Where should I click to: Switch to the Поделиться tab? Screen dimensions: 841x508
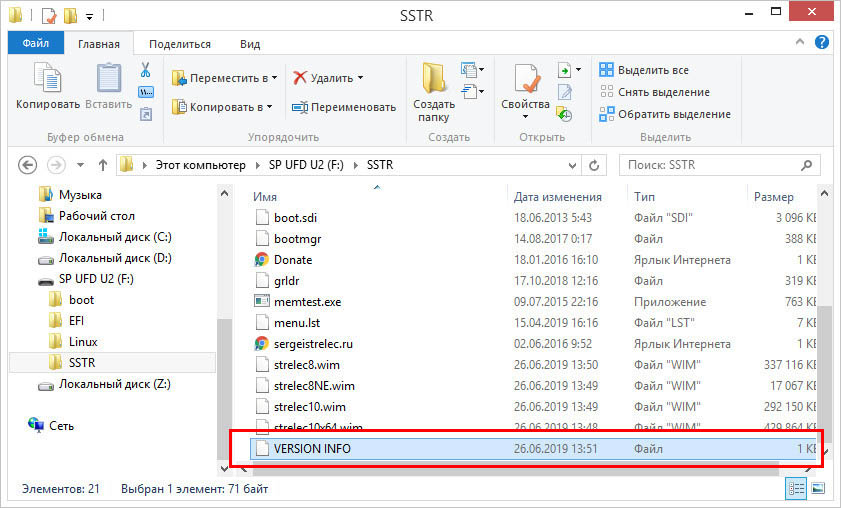pyautogui.click(x=180, y=44)
